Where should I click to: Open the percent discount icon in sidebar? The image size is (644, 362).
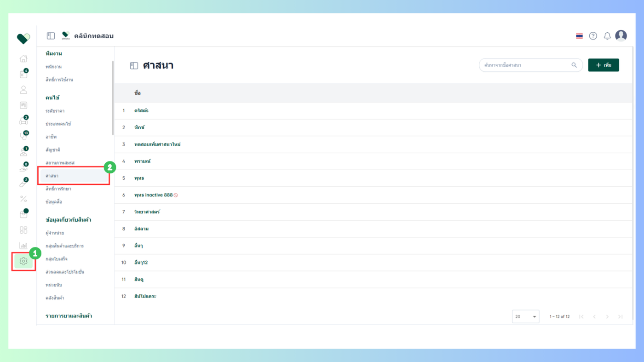coord(23,199)
